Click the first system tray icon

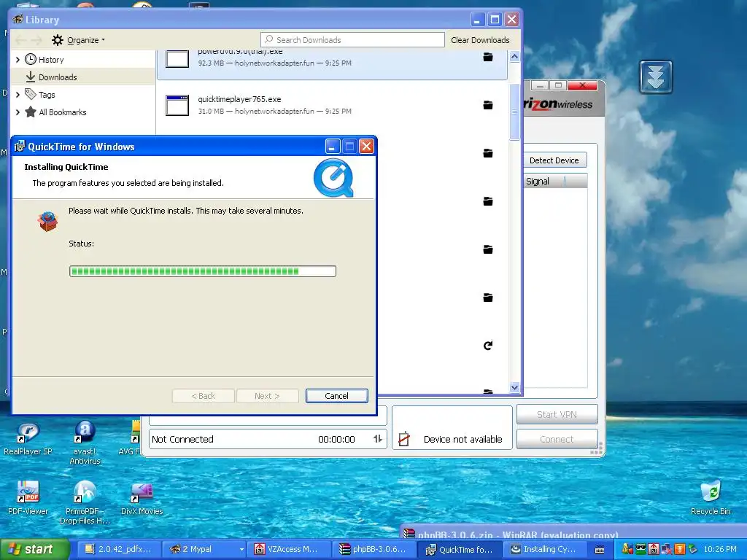(627, 549)
